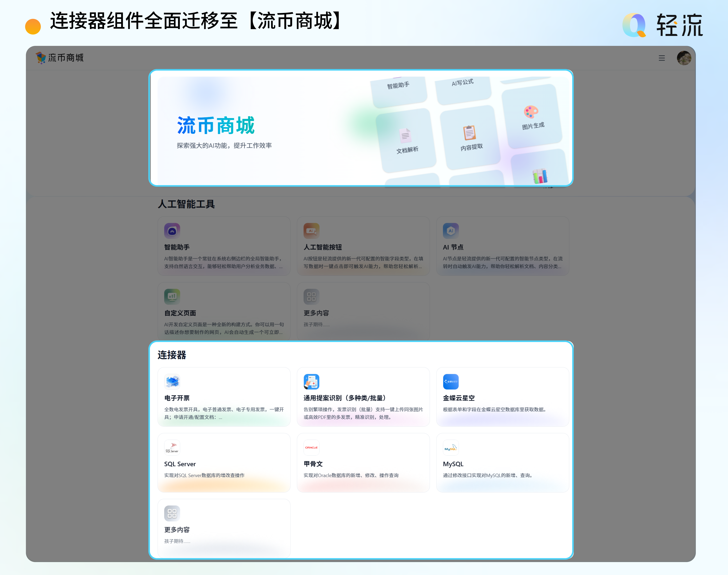Click the 探索强大的AI功能 banner subtitle
The height and width of the screenshot is (575, 728).
(224, 145)
